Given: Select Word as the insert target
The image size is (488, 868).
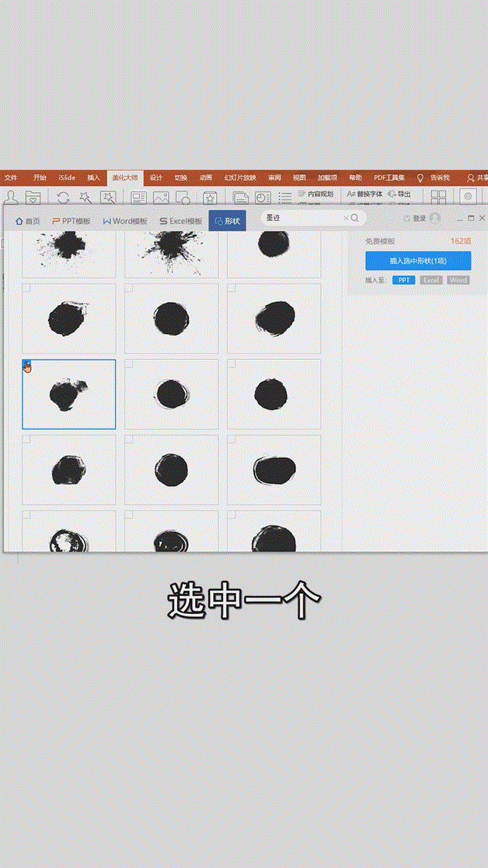Looking at the screenshot, I should (458, 280).
